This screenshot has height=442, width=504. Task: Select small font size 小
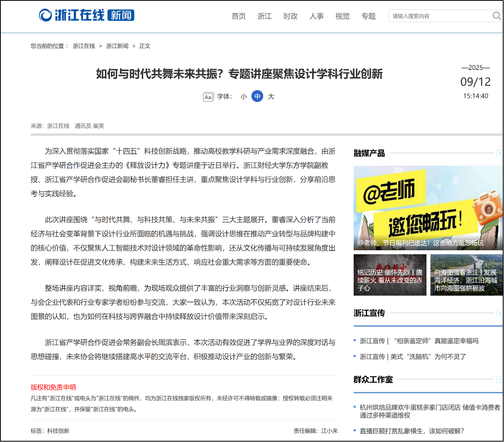coord(243,96)
